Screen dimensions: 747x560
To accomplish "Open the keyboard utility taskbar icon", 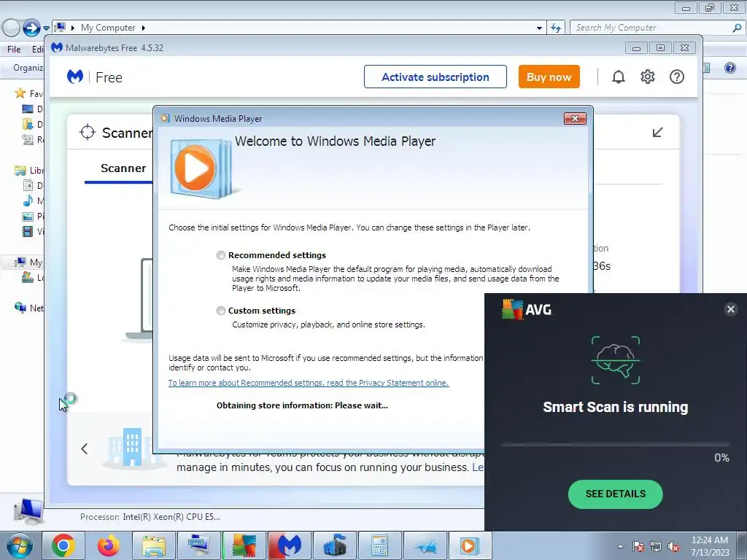I will 199,545.
